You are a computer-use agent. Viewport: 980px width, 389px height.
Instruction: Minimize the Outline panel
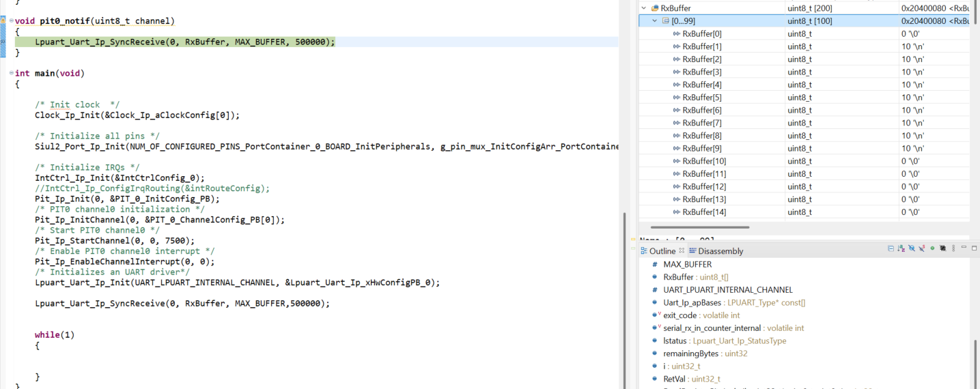pos(964,247)
